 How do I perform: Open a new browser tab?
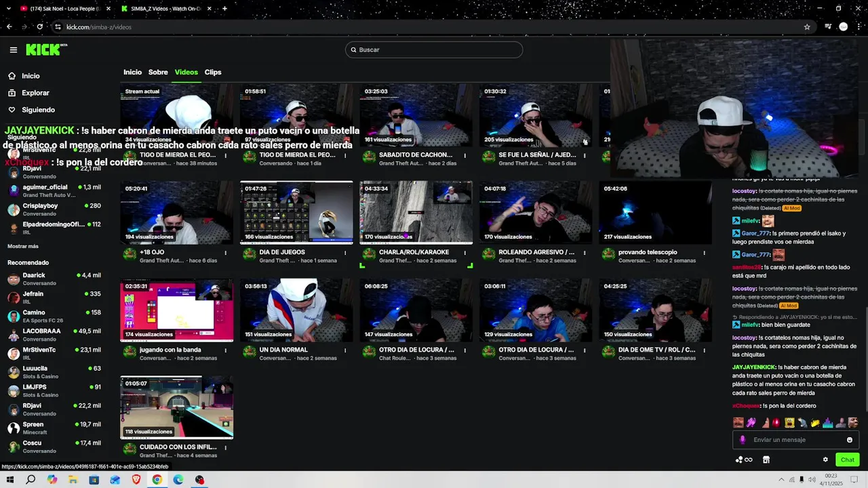[224, 9]
